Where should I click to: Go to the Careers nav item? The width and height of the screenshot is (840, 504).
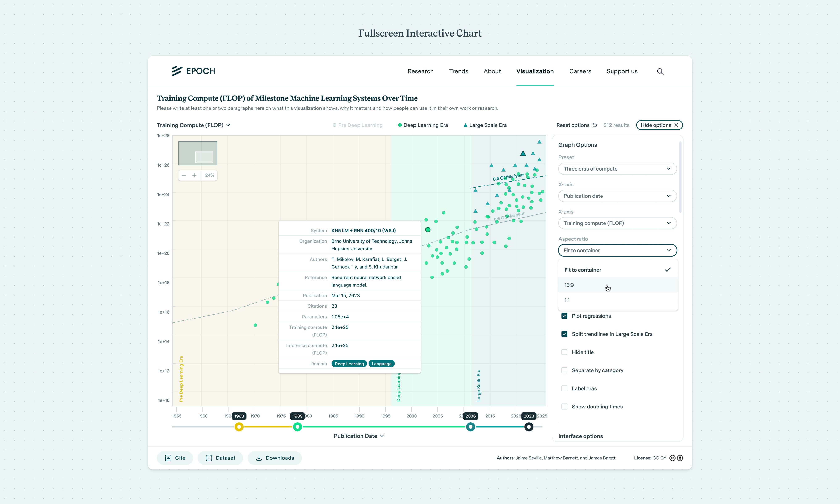pyautogui.click(x=580, y=71)
